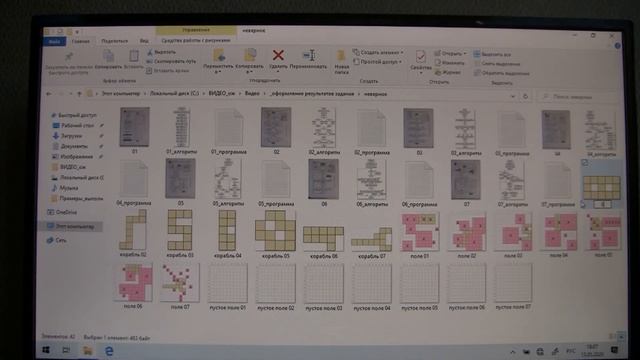Select the image корабль 05

tap(276, 234)
